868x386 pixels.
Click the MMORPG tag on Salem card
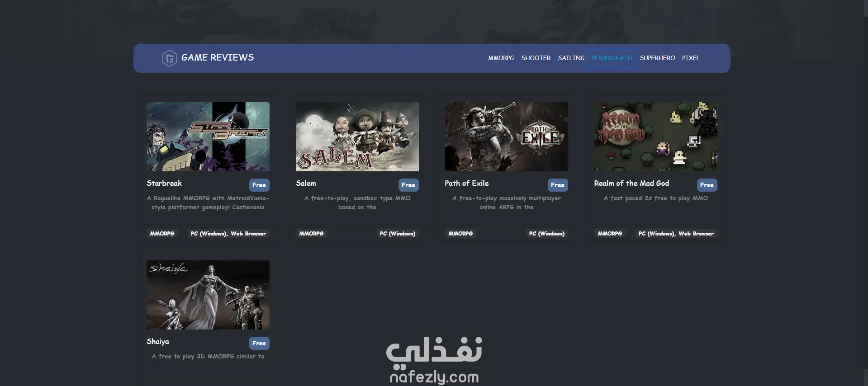pos(311,234)
